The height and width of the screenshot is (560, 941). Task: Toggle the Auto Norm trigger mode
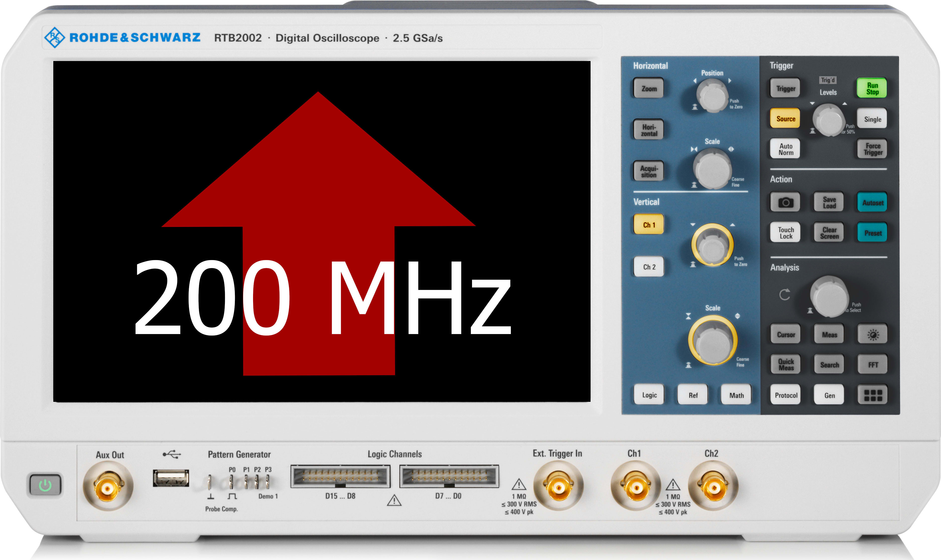pos(786,149)
